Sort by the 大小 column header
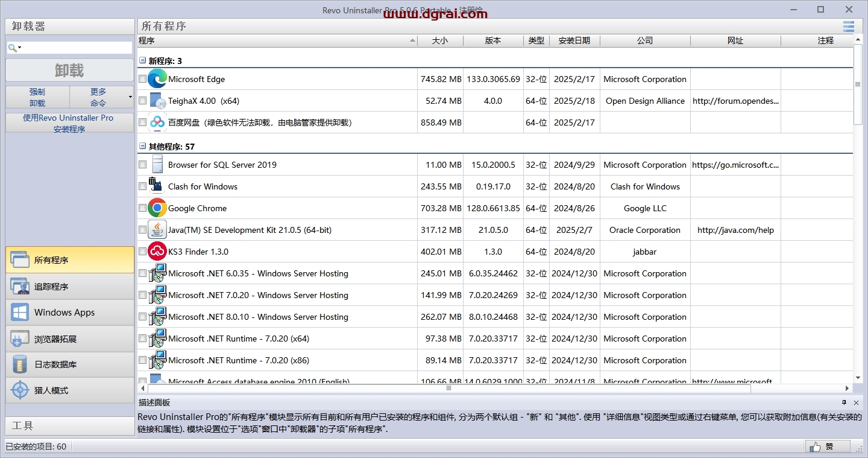 pos(440,40)
